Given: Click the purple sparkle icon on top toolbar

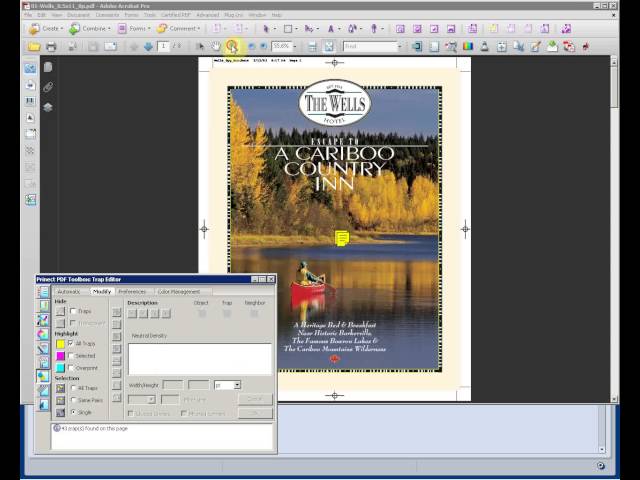Looking at the screenshot, I should point(566,29).
